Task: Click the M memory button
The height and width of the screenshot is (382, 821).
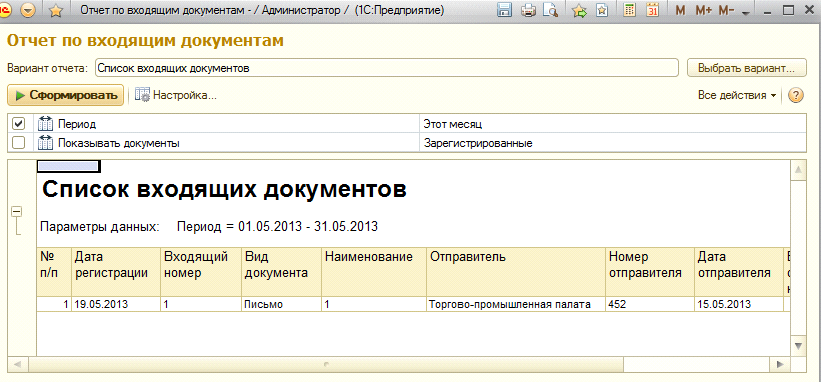Action: pos(680,10)
